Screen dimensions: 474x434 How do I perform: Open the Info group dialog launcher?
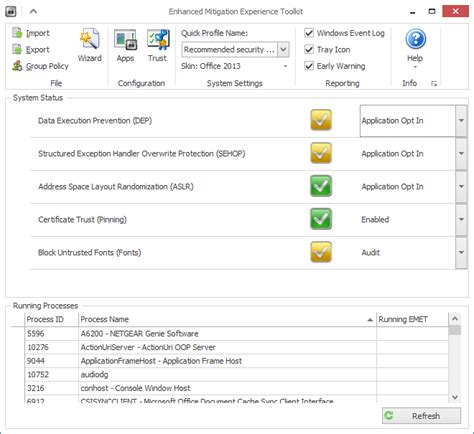434,84
